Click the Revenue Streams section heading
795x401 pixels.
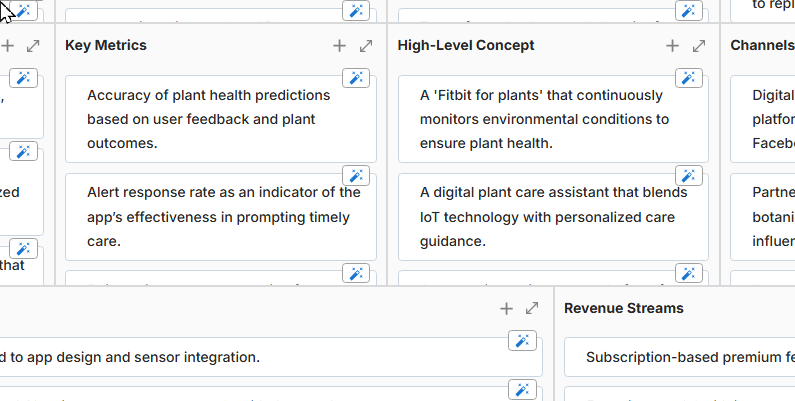coord(624,309)
